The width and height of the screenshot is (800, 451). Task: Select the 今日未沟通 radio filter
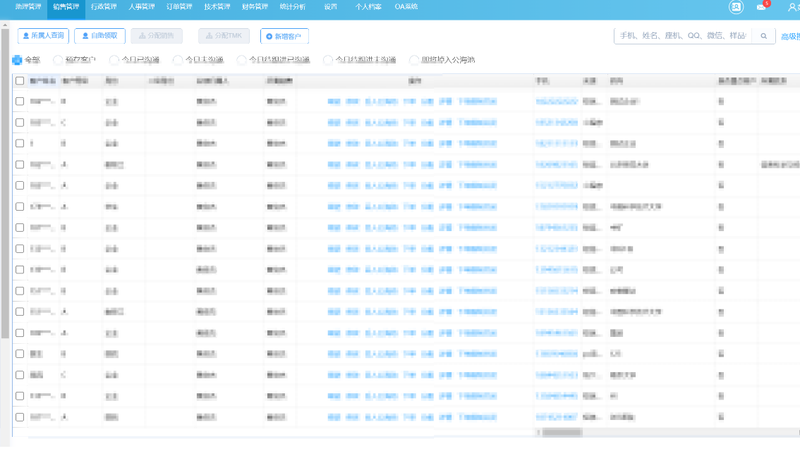tap(178, 60)
